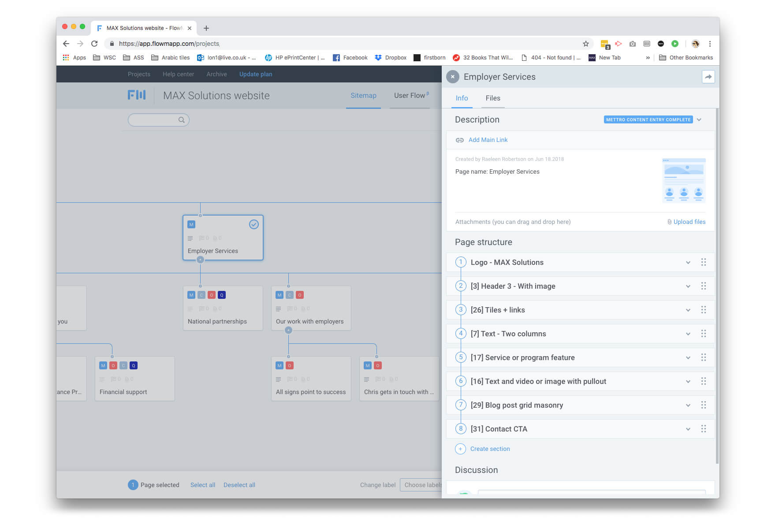The height and width of the screenshot is (532, 779).
Task: Click Select all at the bottom bar
Action: (202, 484)
